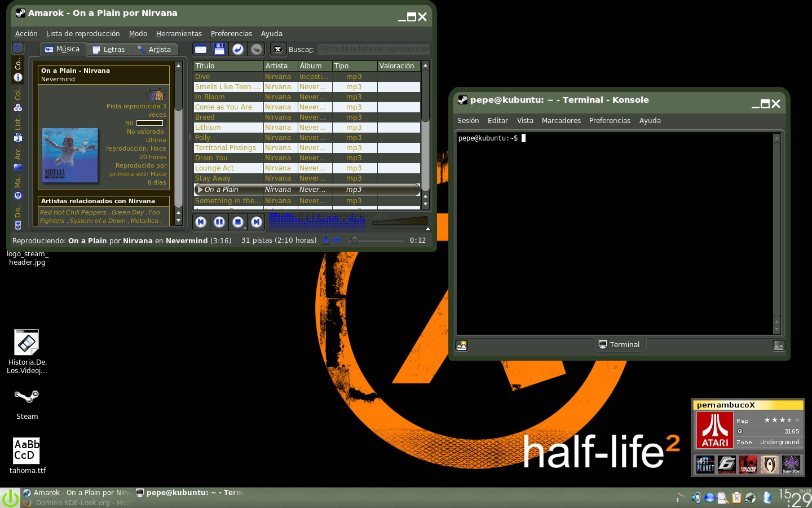
Task: Select playlist track Smells Like Teen
Action: pyautogui.click(x=307, y=87)
